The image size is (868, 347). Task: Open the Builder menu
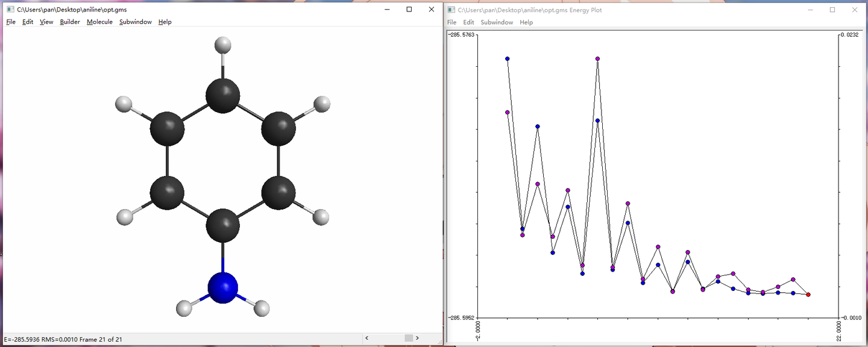tap(70, 22)
